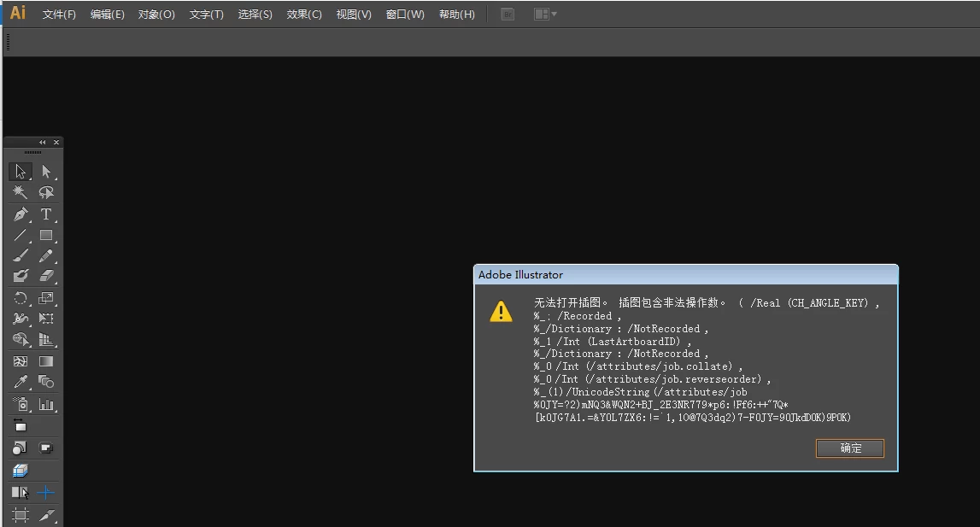Click the "job.reverseorder" error line
980x527 pixels.
tap(652, 379)
